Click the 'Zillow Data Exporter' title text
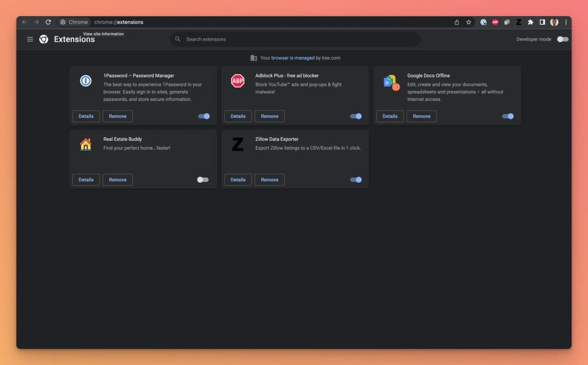The height and width of the screenshot is (365, 588). (277, 139)
